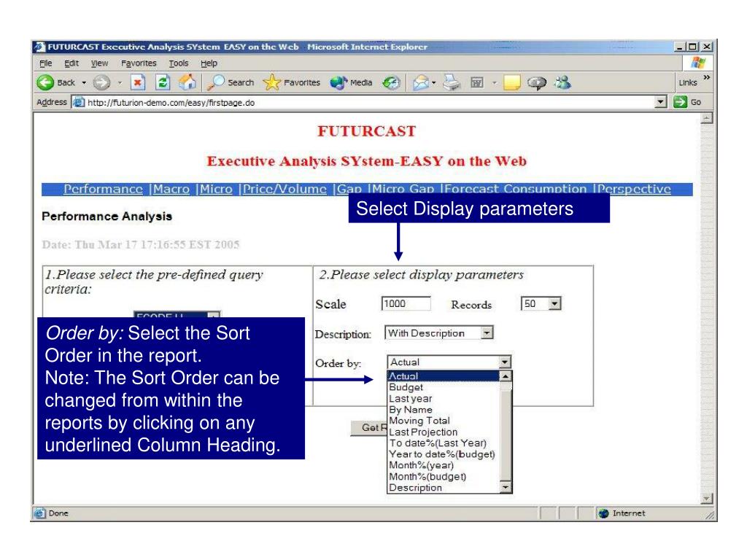Open the Edit menu
The image size is (747, 560).
coord(71,63)
